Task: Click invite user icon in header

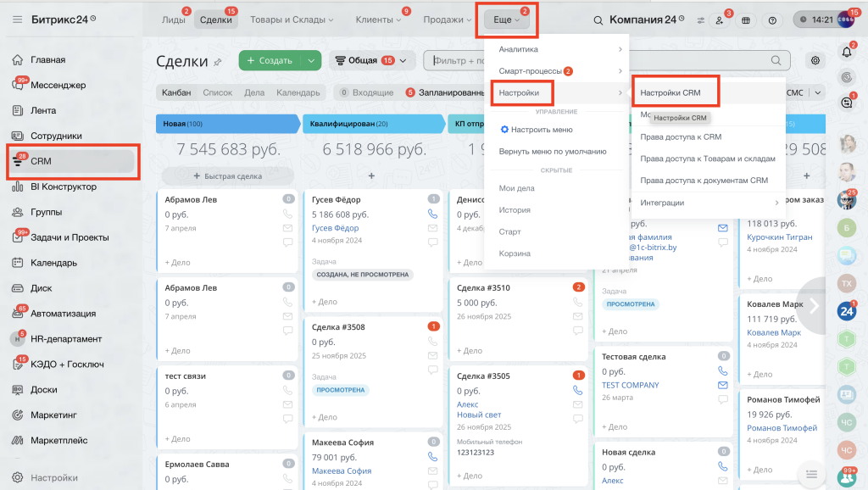Action: click(720, 20)
